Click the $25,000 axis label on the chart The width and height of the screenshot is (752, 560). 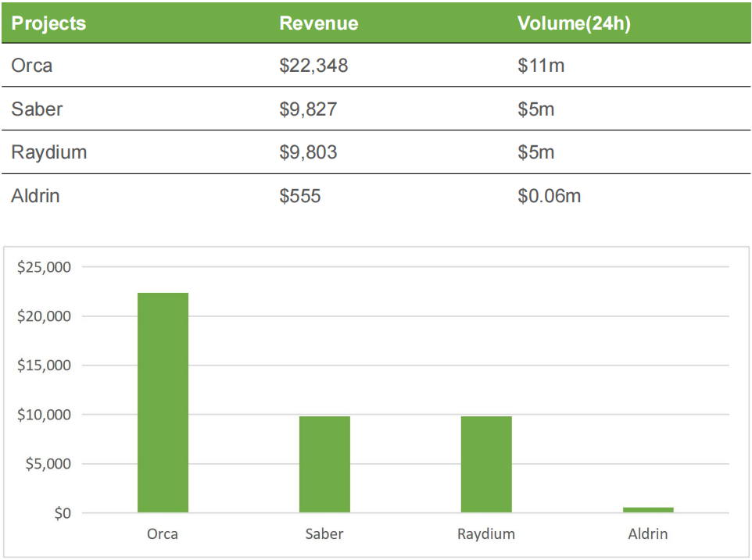pos(44,267)
